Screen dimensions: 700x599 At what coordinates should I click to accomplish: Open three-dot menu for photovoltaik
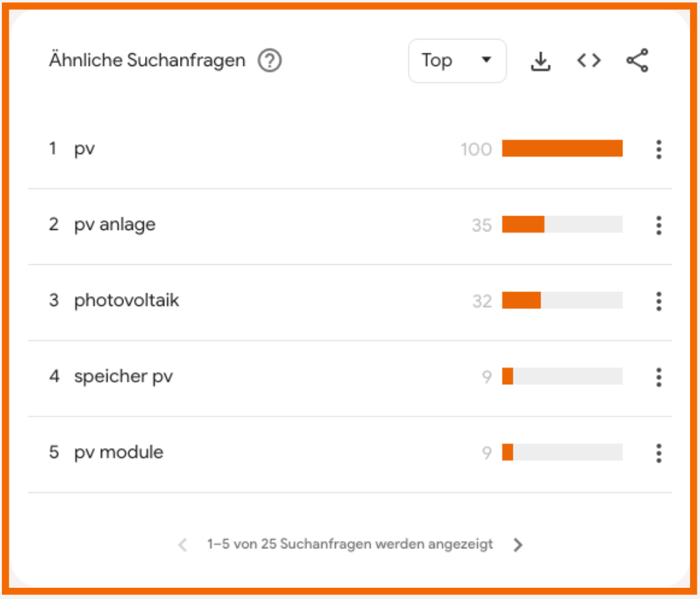[658, 301]
